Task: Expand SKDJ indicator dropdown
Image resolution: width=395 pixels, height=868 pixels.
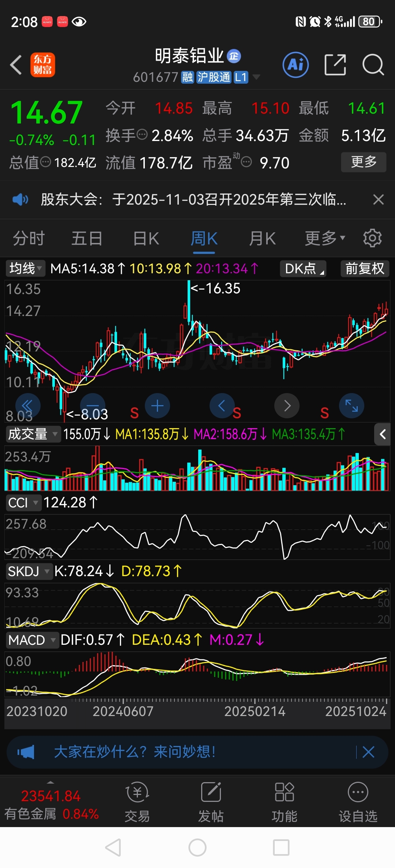Action: tap(29, 571)
